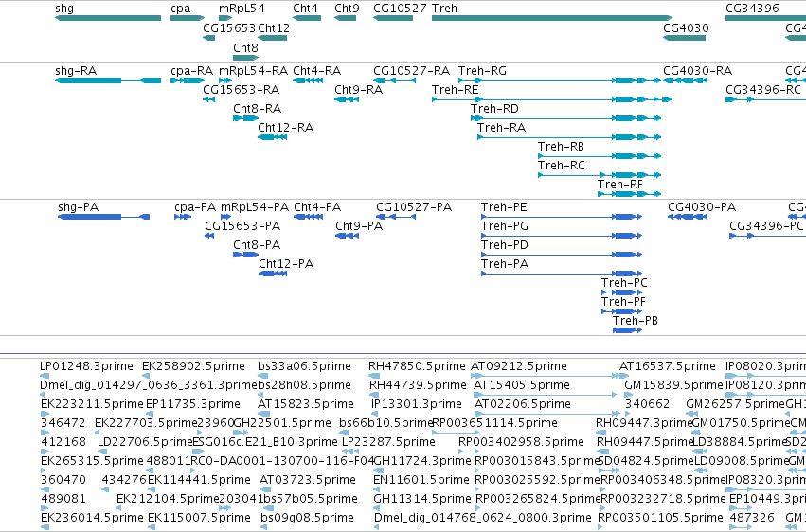Click the Treh-RB transcript label

(561, 147)
